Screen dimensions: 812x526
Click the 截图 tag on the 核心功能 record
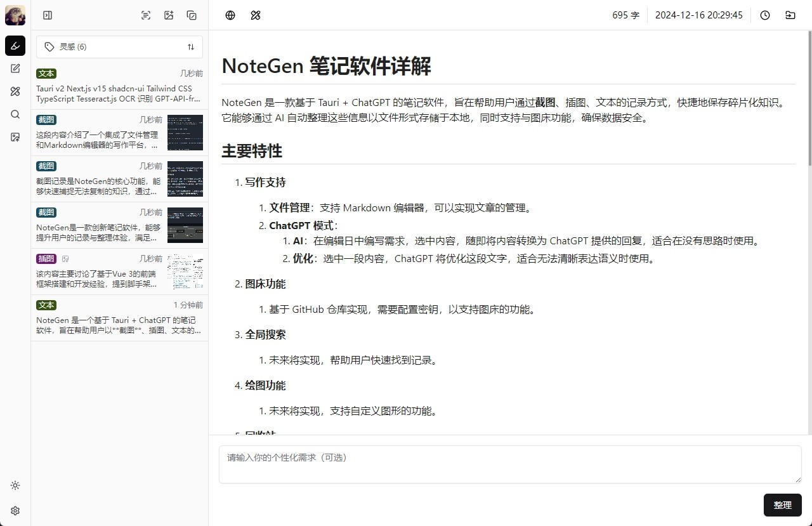[46, 166]
